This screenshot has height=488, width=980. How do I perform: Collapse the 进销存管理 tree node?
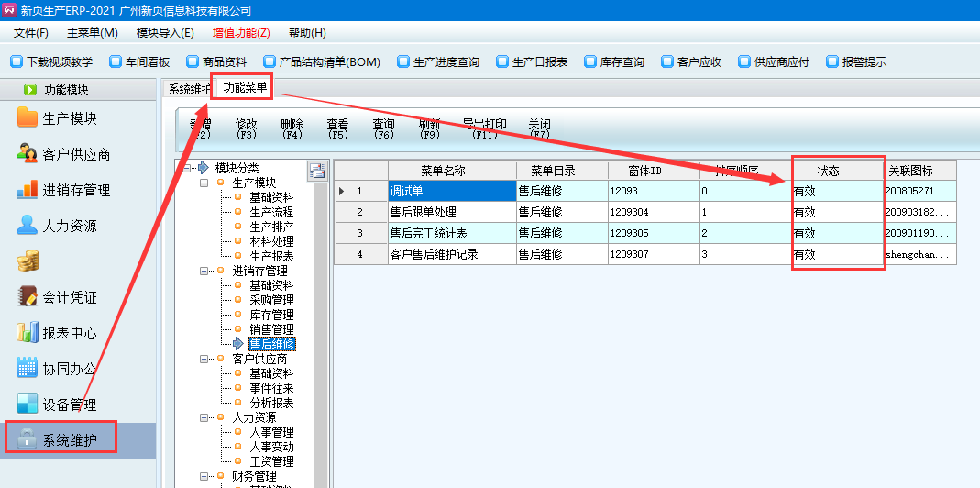[205, 271]
